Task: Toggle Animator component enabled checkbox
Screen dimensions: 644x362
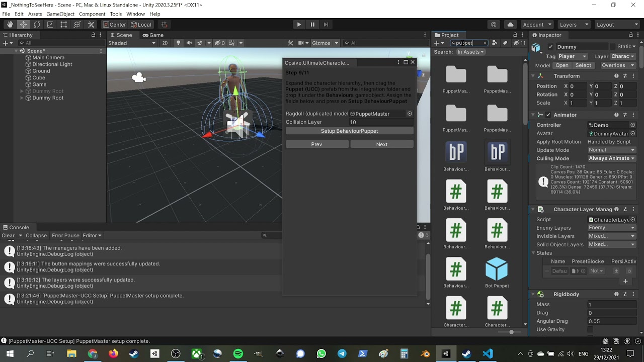Action: 548,115
